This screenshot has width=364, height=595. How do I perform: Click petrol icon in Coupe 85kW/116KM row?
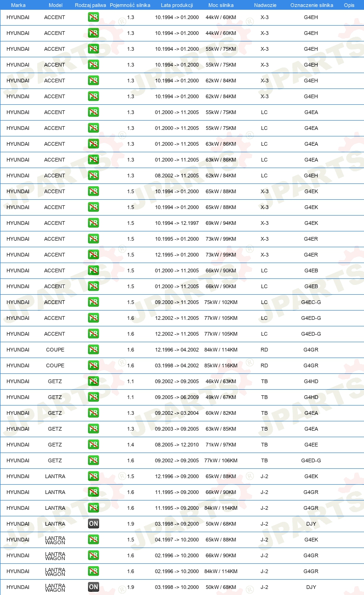[x=94, y=365]
